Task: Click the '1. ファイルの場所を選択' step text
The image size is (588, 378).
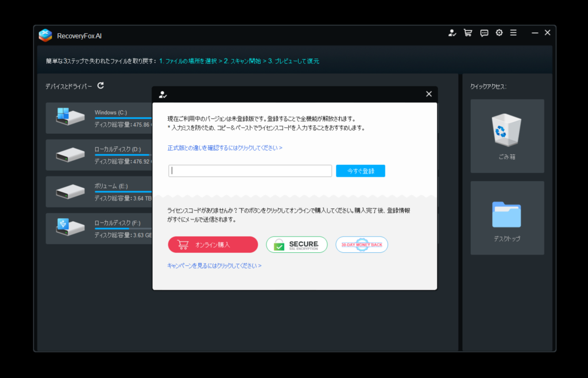Action: click(x=188, y=61)
